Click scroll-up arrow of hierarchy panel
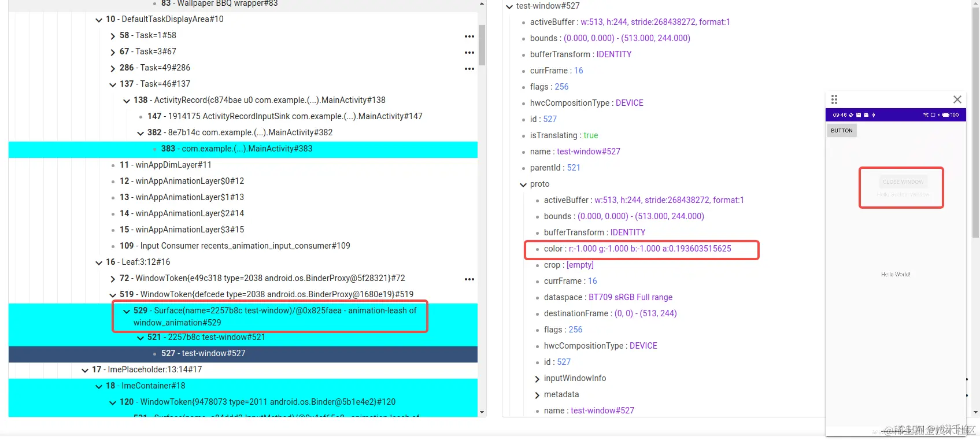980x440 pixels. [482, 4]
